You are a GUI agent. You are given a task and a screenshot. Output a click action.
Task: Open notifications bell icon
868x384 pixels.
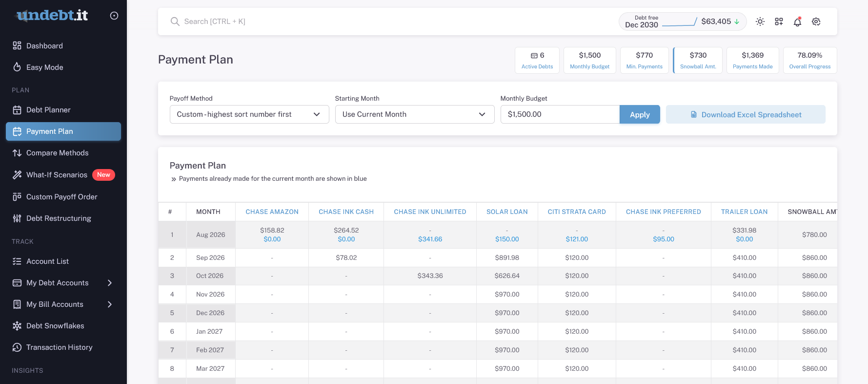797,21
